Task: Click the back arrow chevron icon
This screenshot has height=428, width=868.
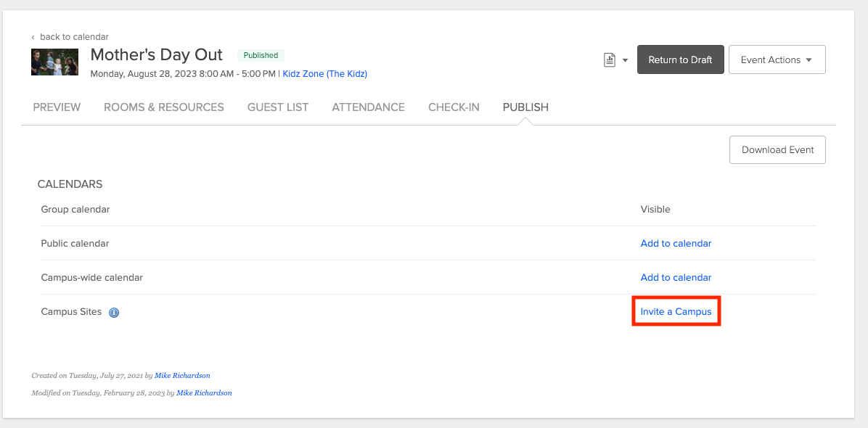Action: point(33,37)
